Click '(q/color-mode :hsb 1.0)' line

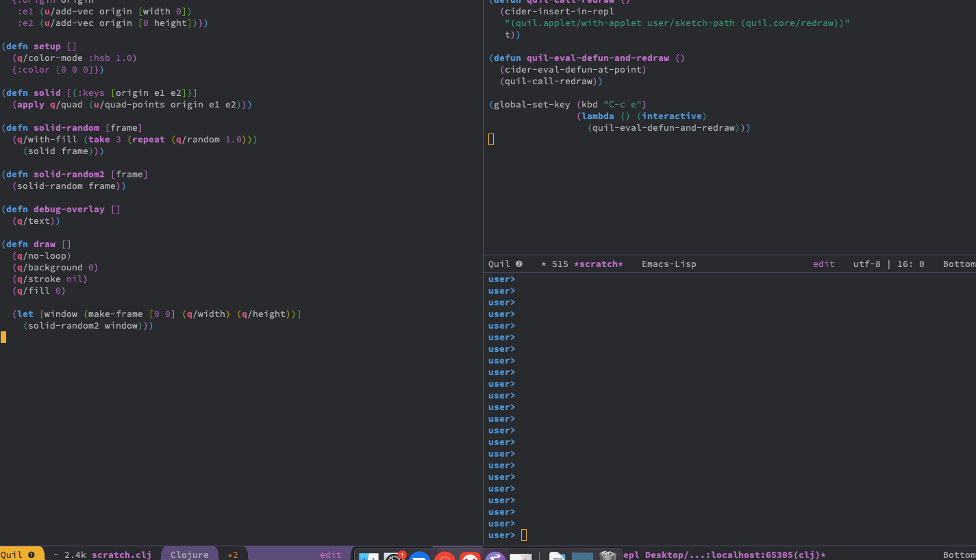(74, 58)
